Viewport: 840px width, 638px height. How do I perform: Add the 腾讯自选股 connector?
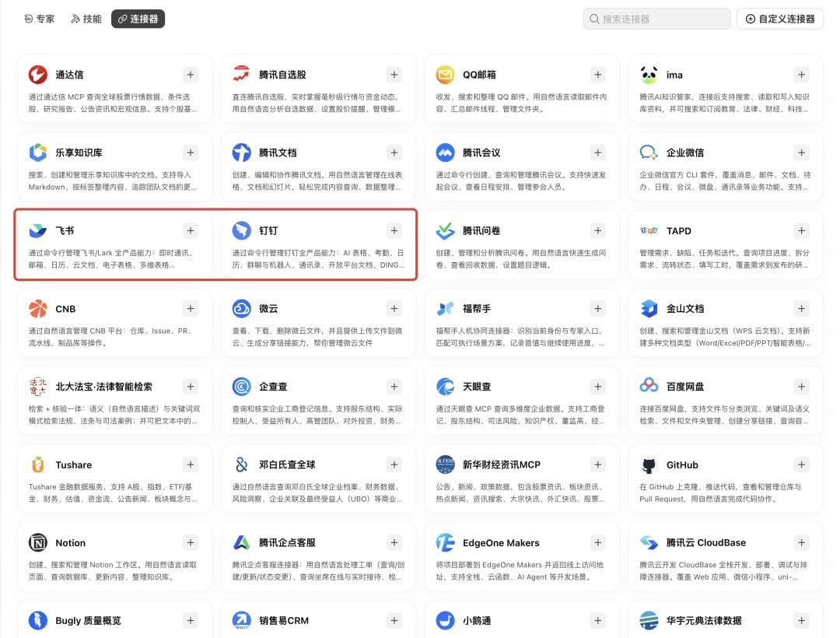[x=394, y=75]
